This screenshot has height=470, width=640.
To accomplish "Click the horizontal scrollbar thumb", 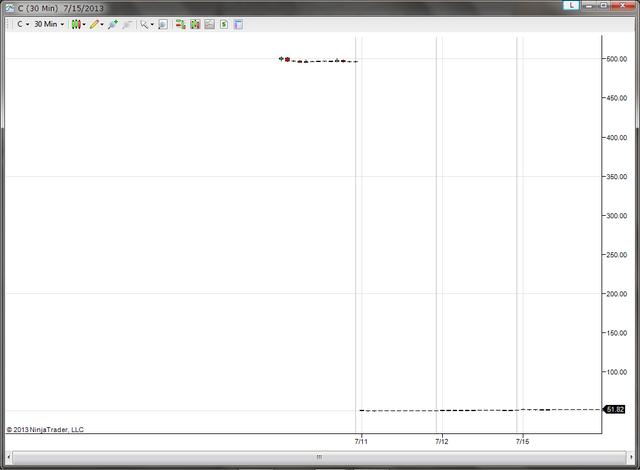I will pyautogui.click(x=319, y=457).
